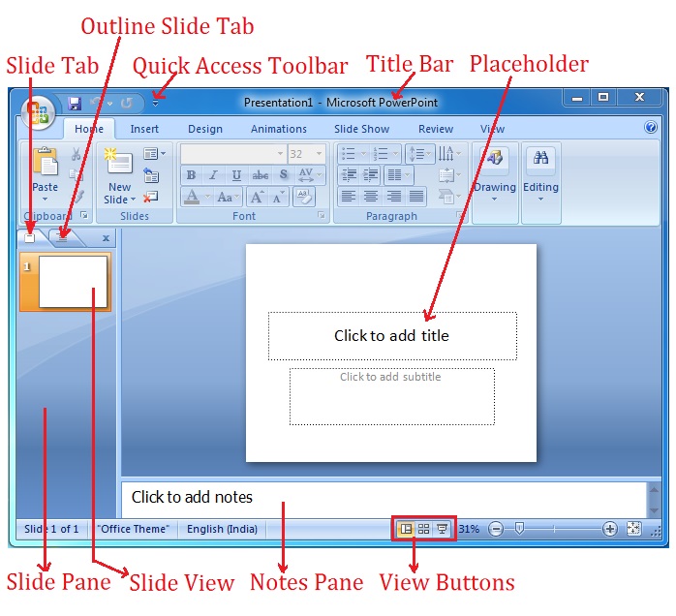Click the Undo arrow icon
The height and width of the screenshot is (616, 676).
point(96,103)
